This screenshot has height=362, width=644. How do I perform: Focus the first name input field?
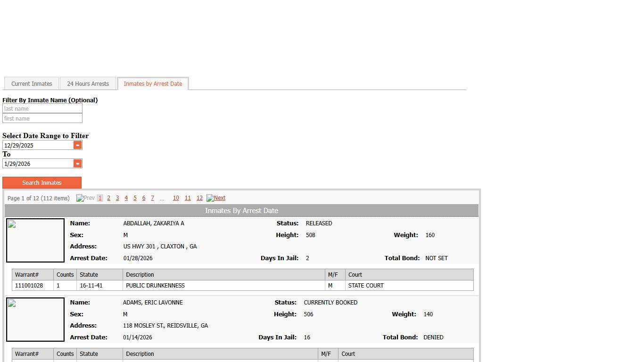pos(42,119)
